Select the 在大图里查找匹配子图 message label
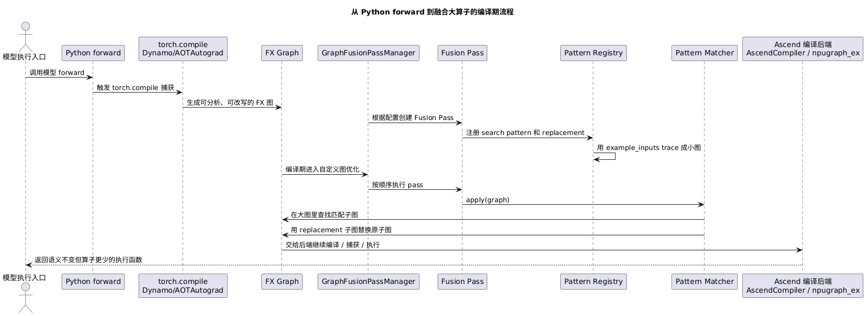The width and height of the screenshot is (868, 316). (324, 215)
